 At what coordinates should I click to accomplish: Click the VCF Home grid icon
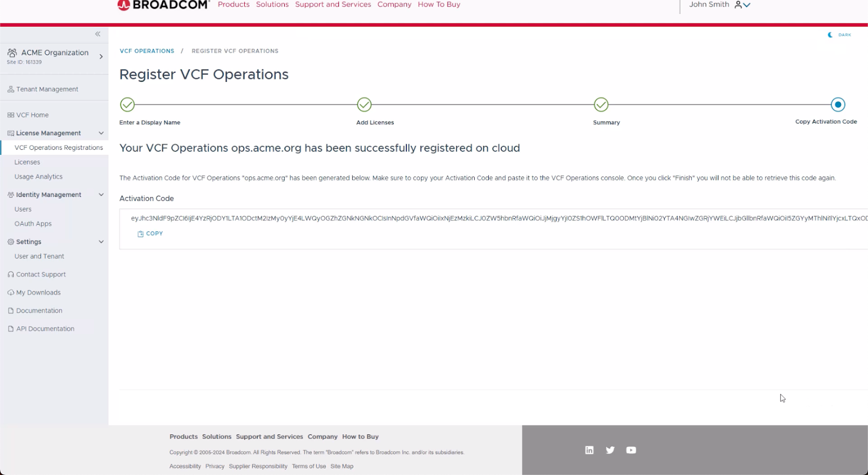point(11,115)
